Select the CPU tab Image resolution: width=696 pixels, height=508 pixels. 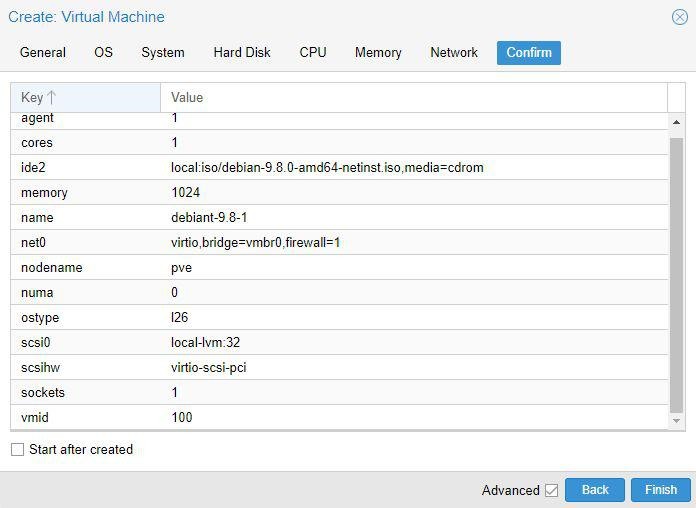pyautogui.click(x=313, y=53)
